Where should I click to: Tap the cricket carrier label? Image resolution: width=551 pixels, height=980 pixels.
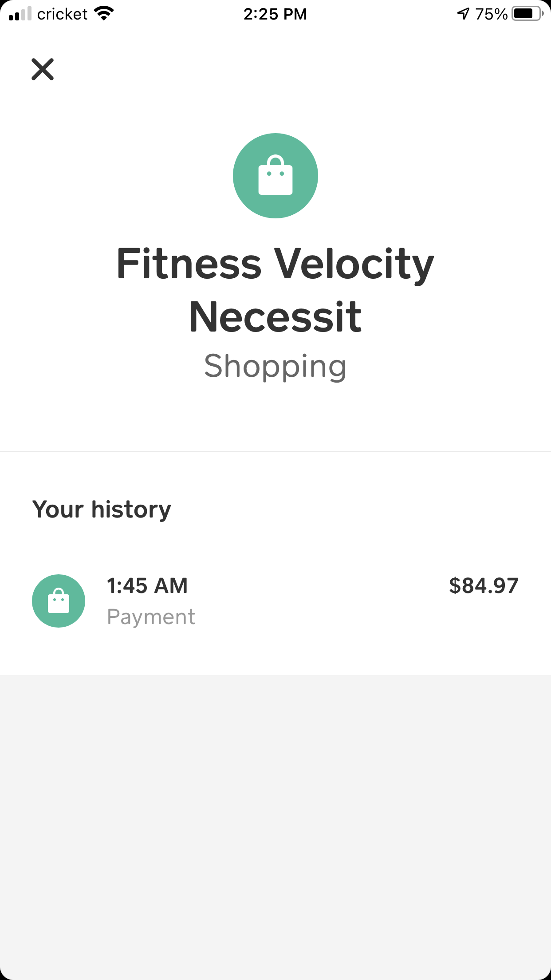click(x=62, y=14)
